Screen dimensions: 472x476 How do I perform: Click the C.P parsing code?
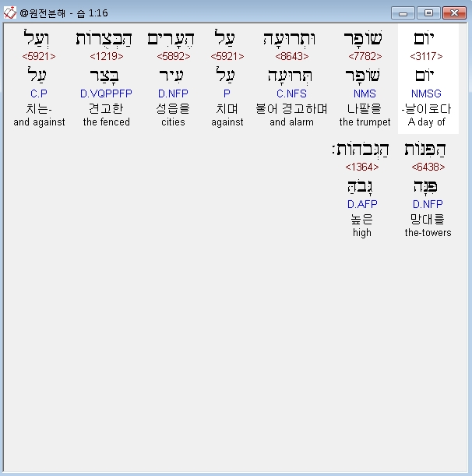(39, 93)
